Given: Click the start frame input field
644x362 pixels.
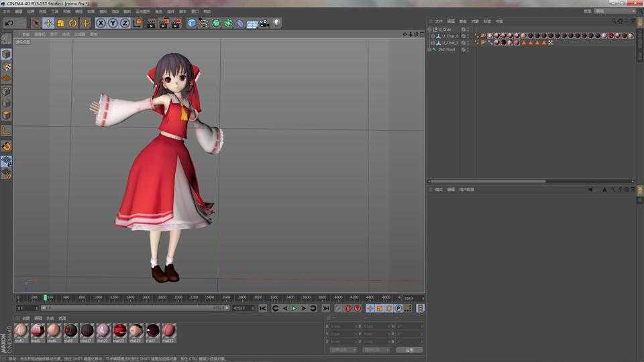Looking at the screenshot, I should click(27, 308).
